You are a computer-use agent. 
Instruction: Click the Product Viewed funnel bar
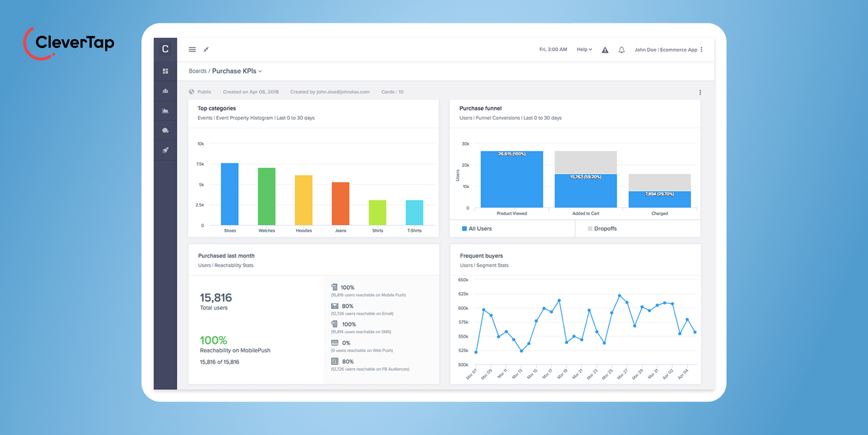[512, 179]
